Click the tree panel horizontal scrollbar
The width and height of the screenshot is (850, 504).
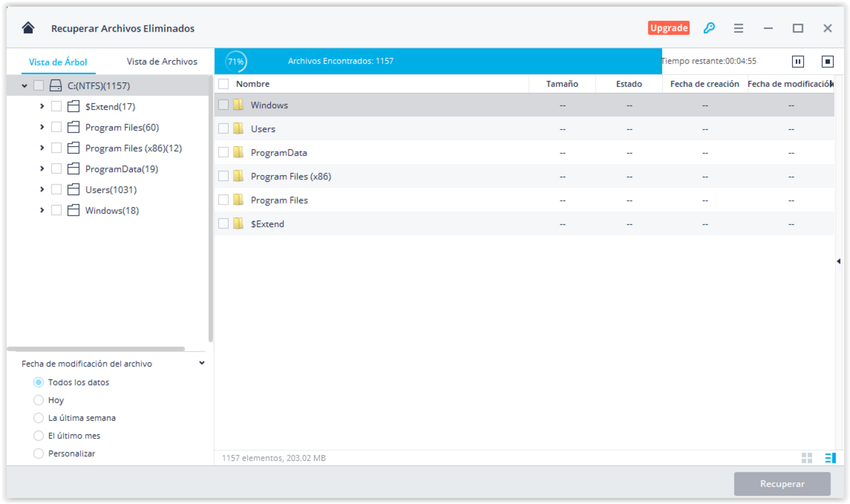96,348
